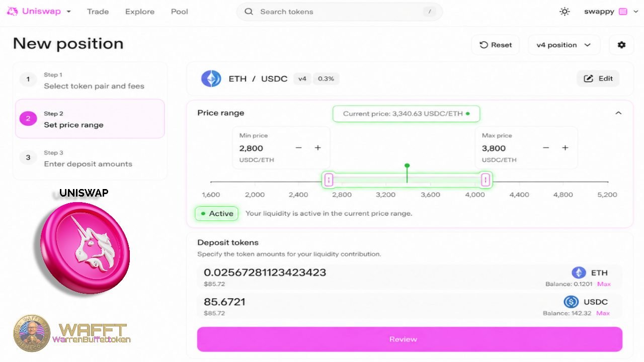Open the v4 position dropdown
Image resolution: width=644 pixels, height=362 pixels.
[563, 45]
